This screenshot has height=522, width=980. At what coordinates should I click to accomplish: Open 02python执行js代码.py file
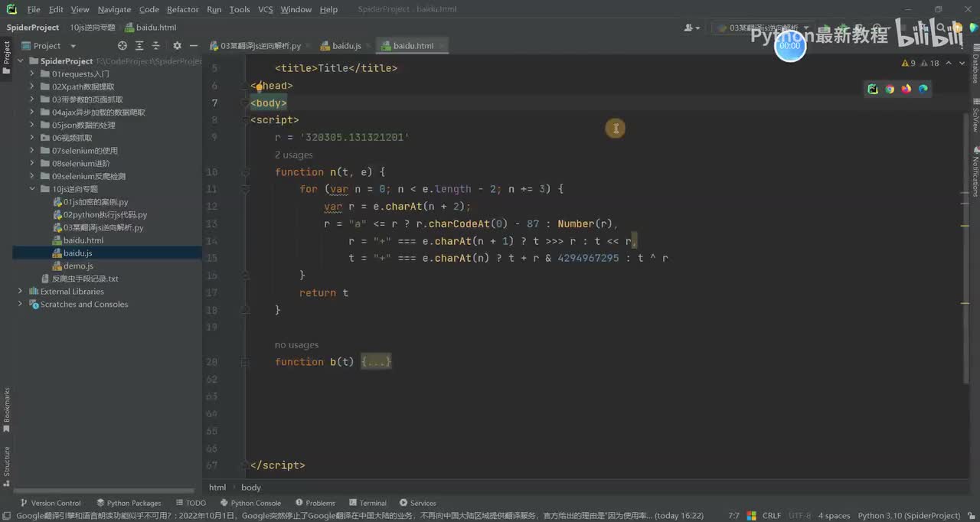click(105, 215)
